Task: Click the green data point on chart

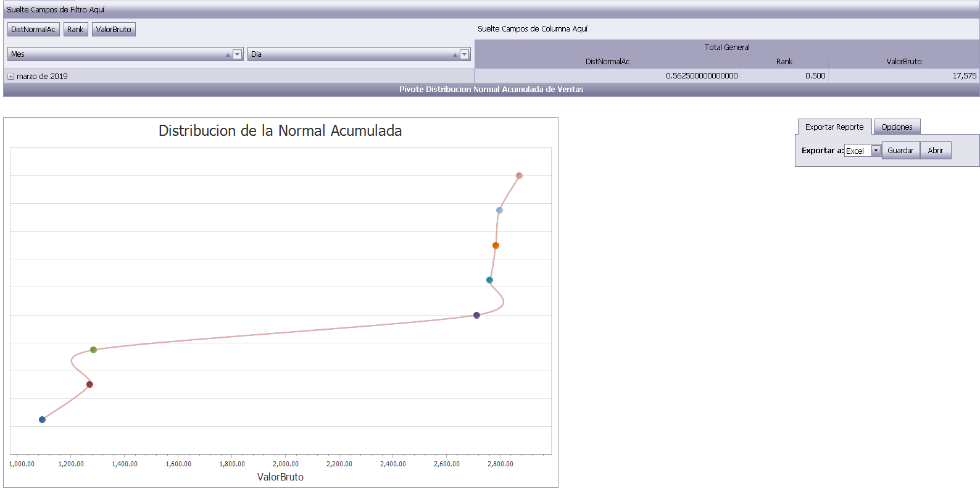Action: [x=93, y=350]
